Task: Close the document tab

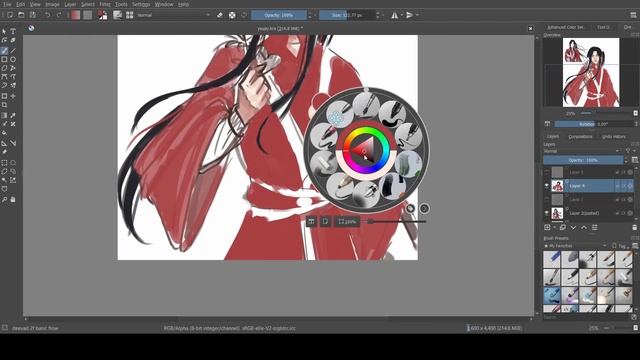Action: 530,29
